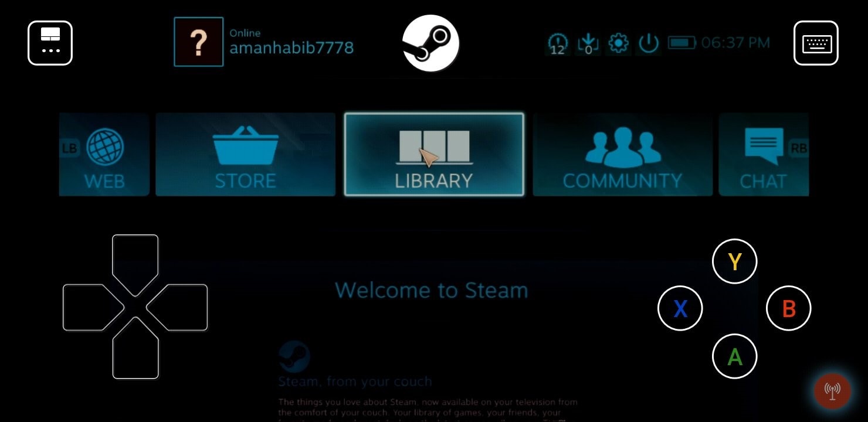Open the amanhabib7778 profile avatar
This screenshot has width=868, height=422.
point(198,42)
